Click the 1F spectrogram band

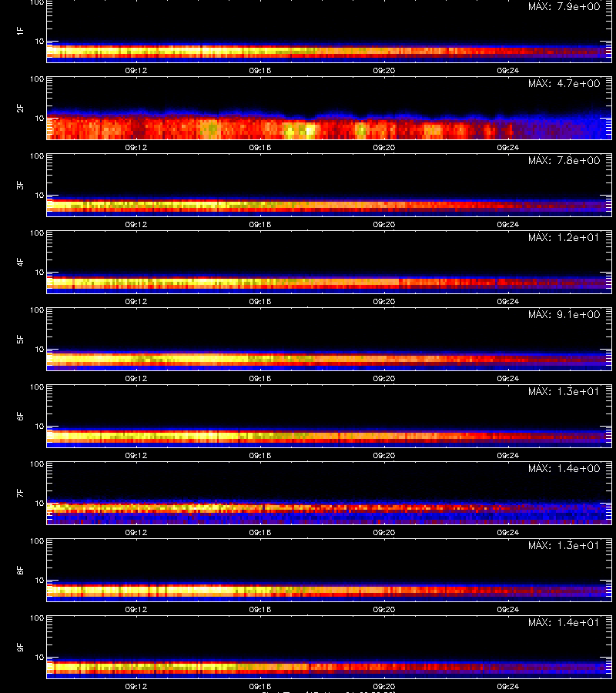point(330,52)
